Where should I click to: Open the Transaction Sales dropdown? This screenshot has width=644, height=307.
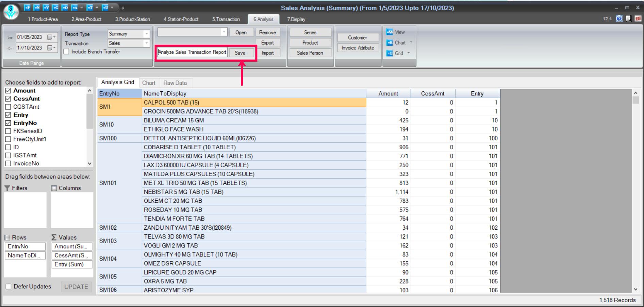point(147,43)
